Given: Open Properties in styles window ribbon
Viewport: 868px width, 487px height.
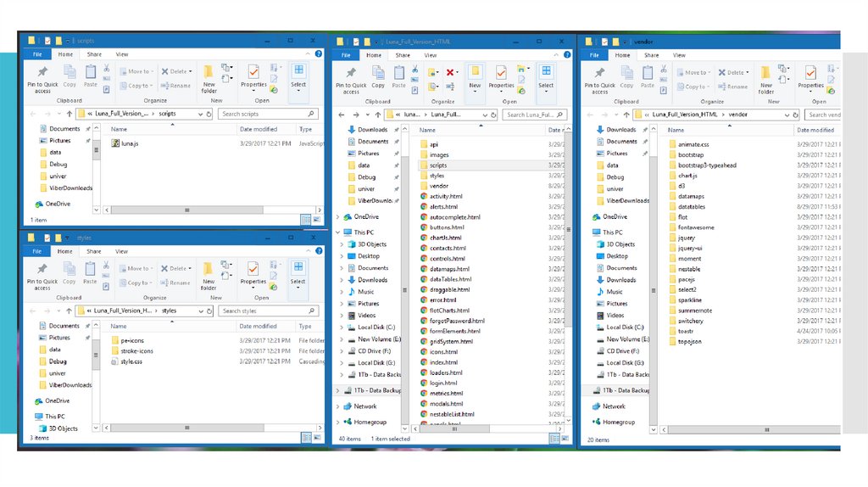Looking at the screenshot, I should 253,274.
